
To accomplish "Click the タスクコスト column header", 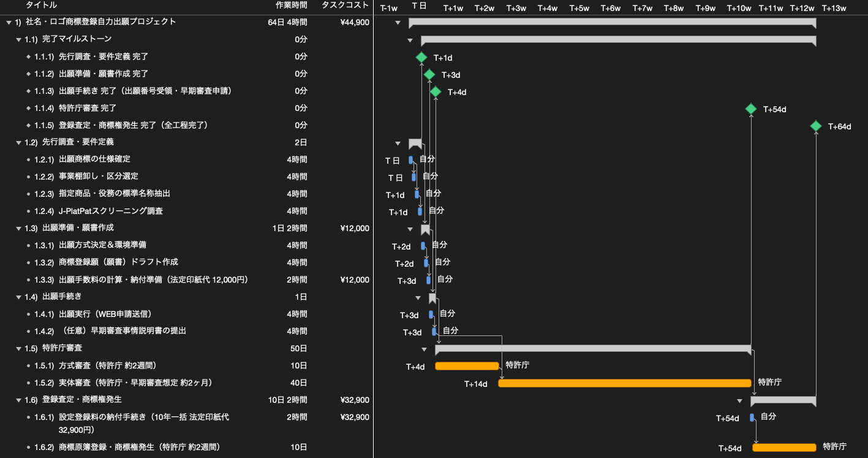I will click(x=345, y=6).
